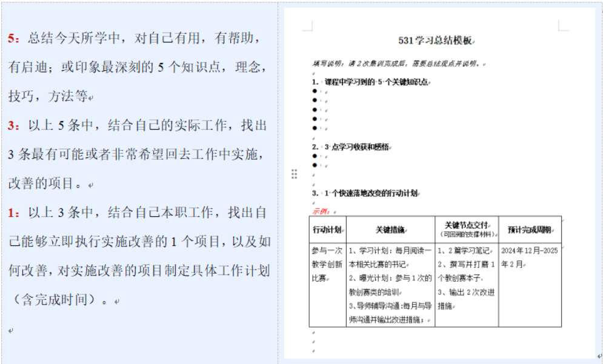Click heading "1个快速落地改变的行动计划"
Screen dimensions: 603x364
click(x=371, y=193)
